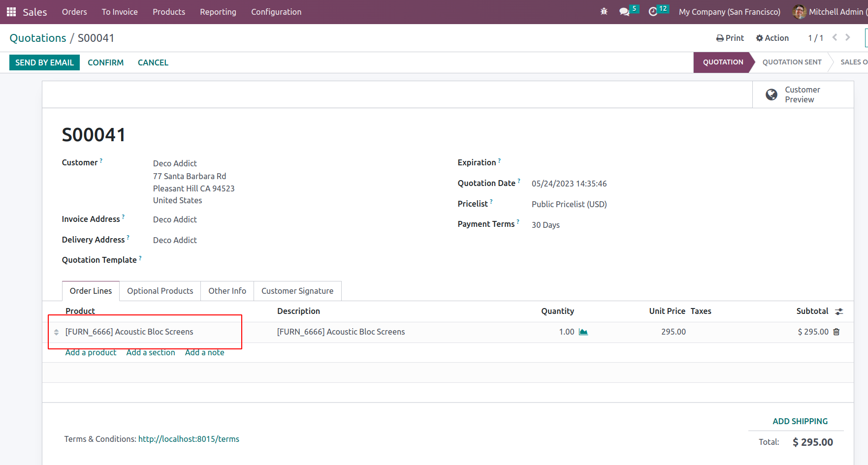Viewport: 868px width, 465px height.
Task: Open the Reporting menu
Action: tap(218, 12)
